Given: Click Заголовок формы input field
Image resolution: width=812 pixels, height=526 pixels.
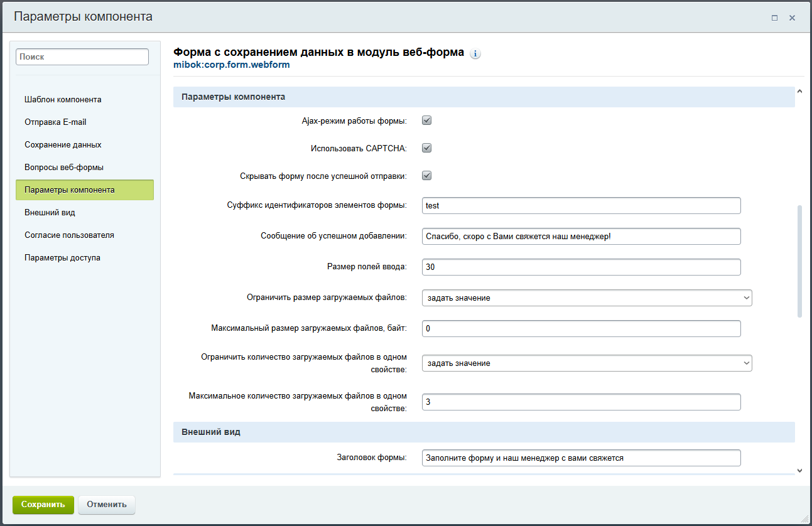Looking at the screenshot, I should (x=581, y=458).
